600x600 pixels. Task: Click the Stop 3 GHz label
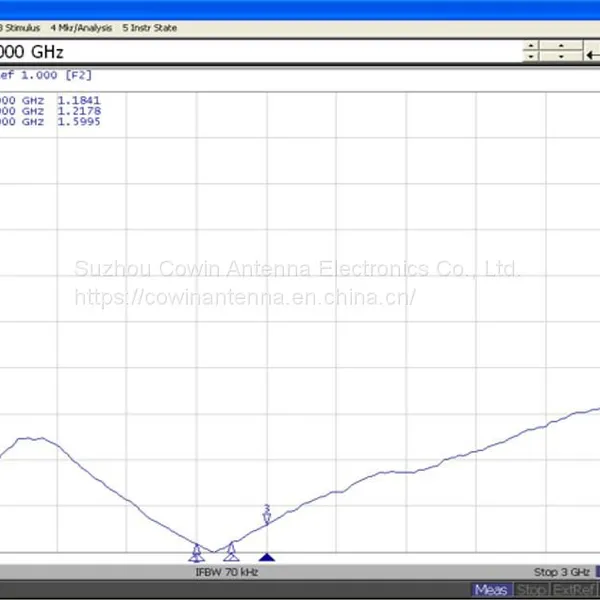(x=561, y=572)
